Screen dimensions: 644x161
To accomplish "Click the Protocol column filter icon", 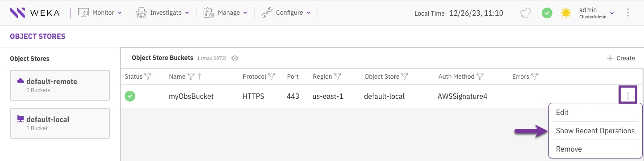I will [x=271, y=76].
